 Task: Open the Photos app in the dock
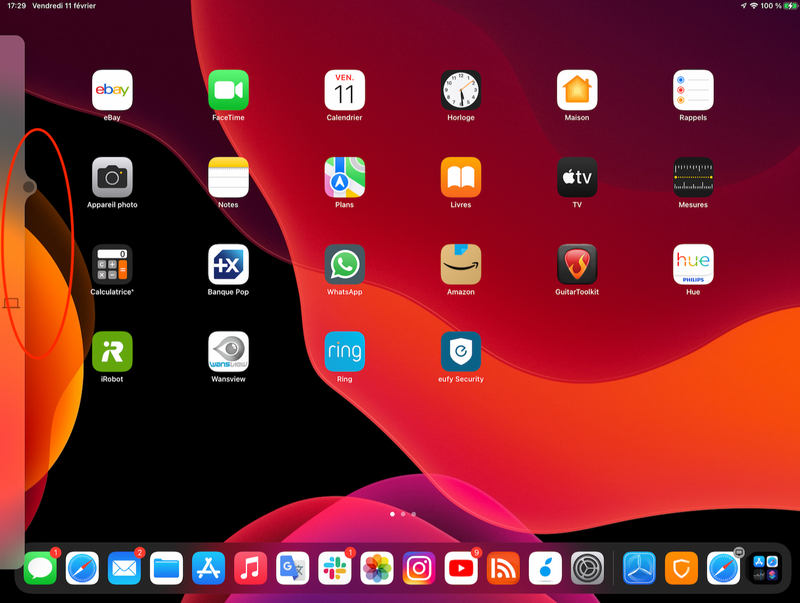(377, 568)
